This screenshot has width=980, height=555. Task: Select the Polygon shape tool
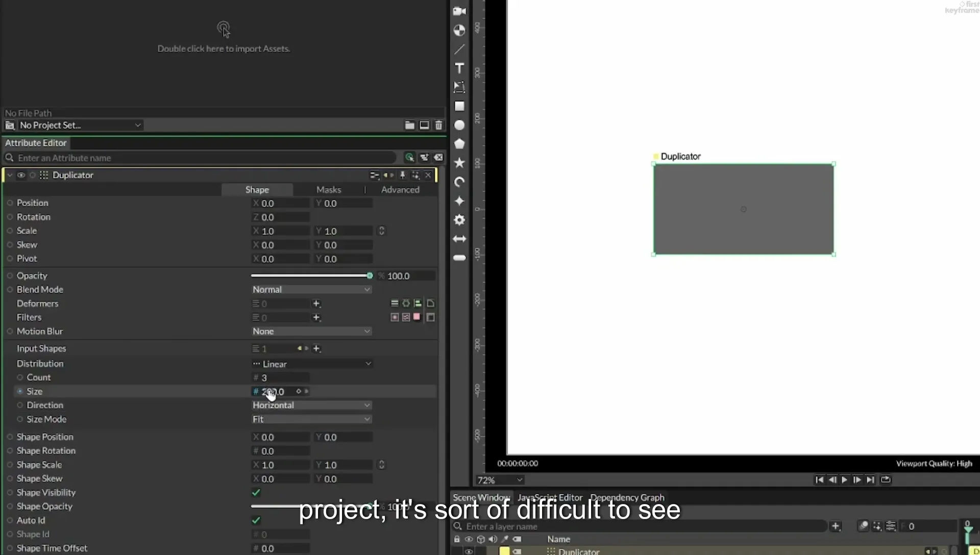[459, 144]
